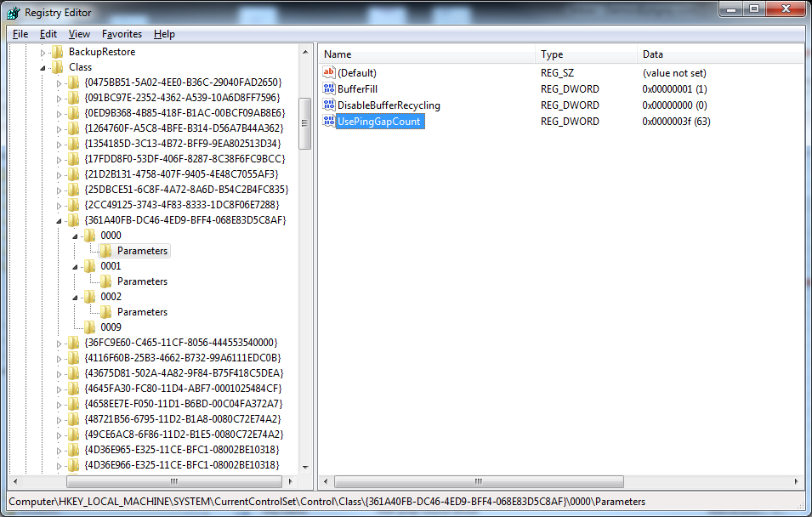Click the BufferFill DWORD value icon
The height and width of the screenshot is (517, 812).
pyautogui.click(x=329, y=88)
